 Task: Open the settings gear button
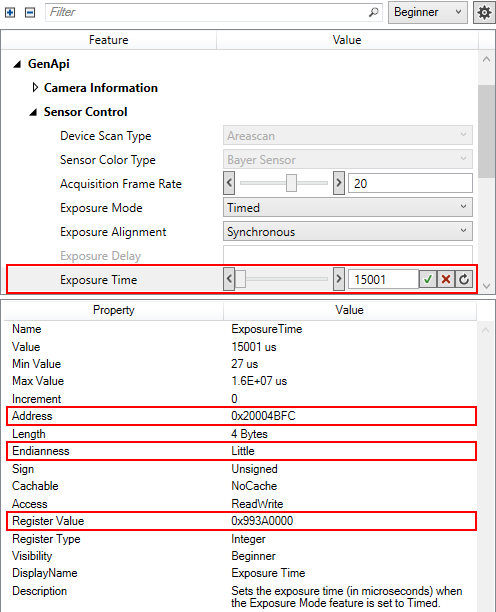[x=484, y=12]
